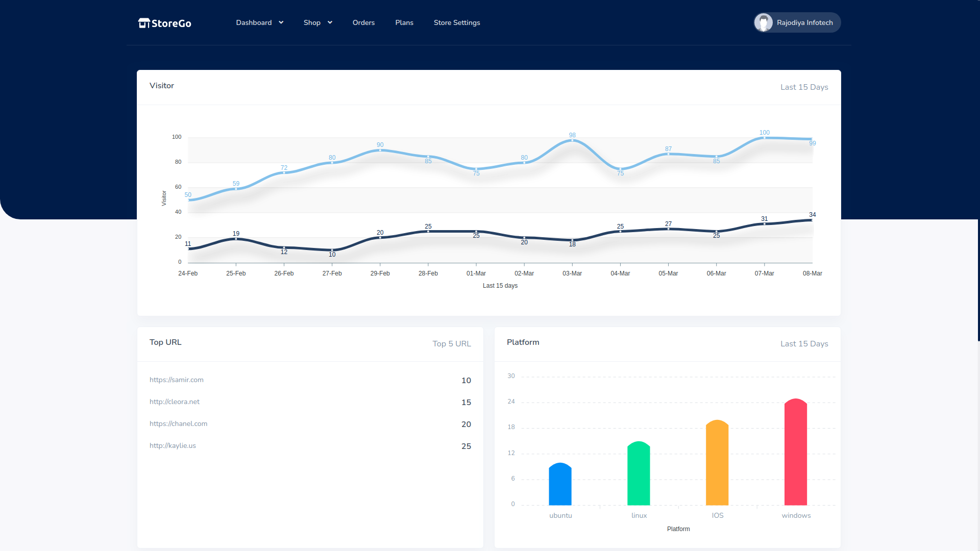980x551 pixels.
Task: Open the Plans page
Action: (404, 22)
